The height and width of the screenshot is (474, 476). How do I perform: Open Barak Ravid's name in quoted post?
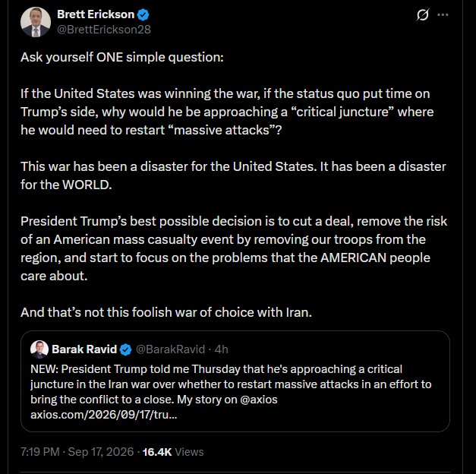(x=84, y=349)
